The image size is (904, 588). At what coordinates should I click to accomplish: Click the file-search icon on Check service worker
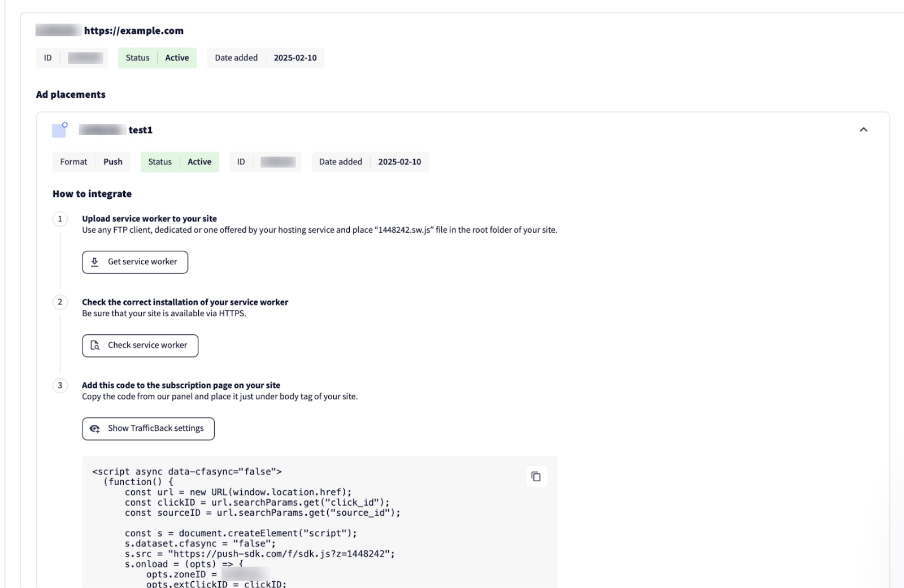point(95,345)
